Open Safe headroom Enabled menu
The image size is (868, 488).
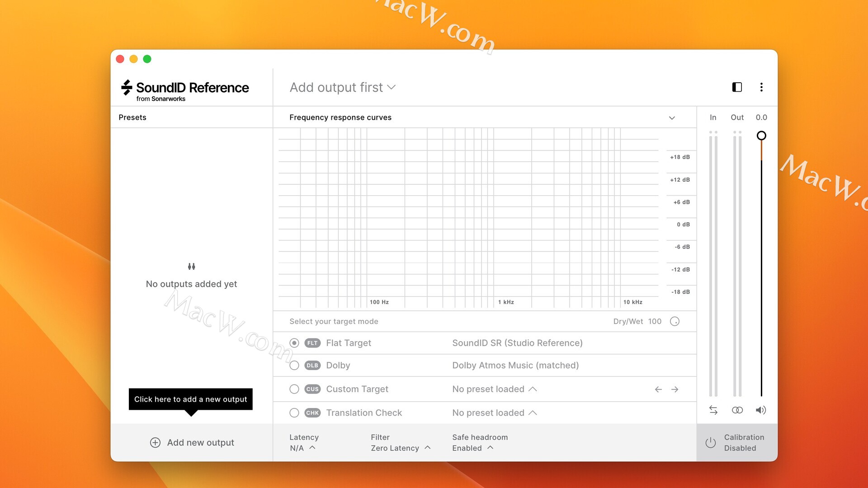(x=473, y=448)
